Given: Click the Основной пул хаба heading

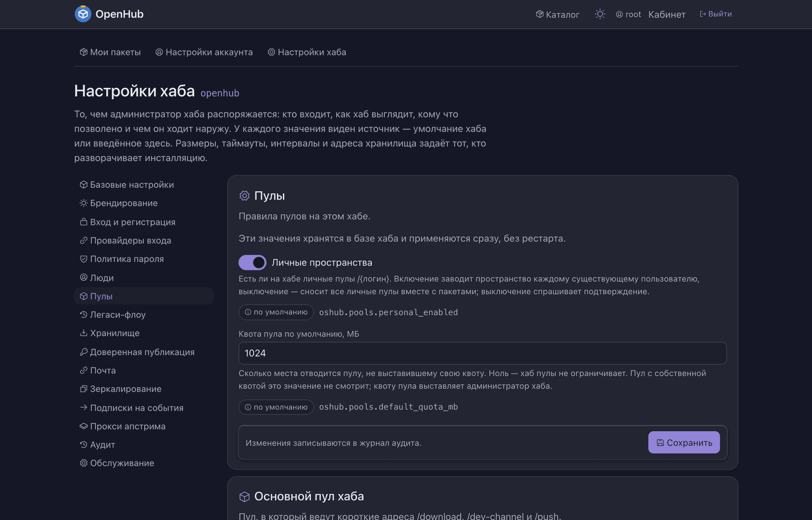Looking at the screenshot, I should tap(309, 496).
